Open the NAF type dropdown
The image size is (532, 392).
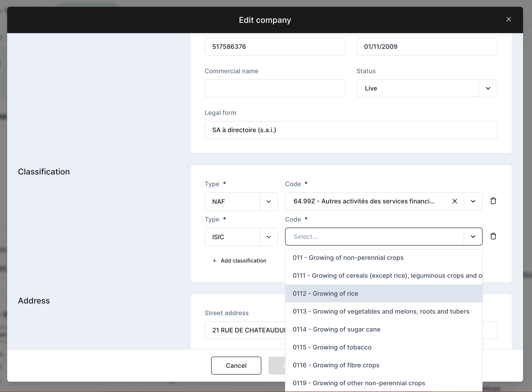point(268,202)
